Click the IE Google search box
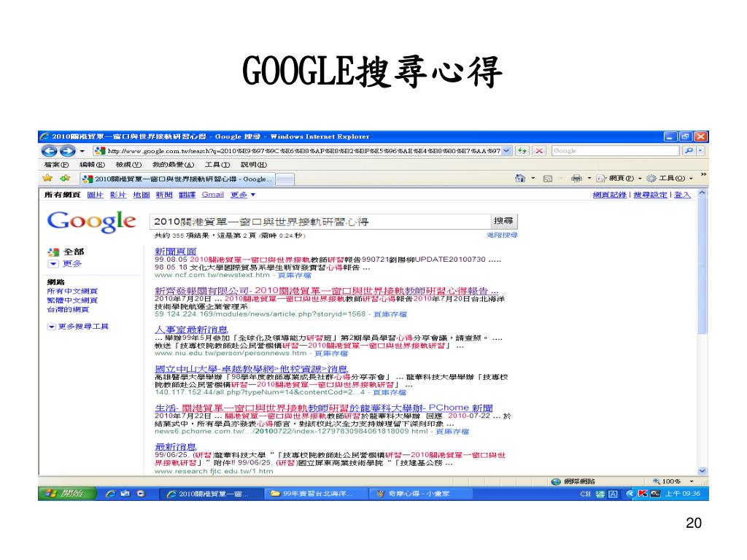 [615, 151]
